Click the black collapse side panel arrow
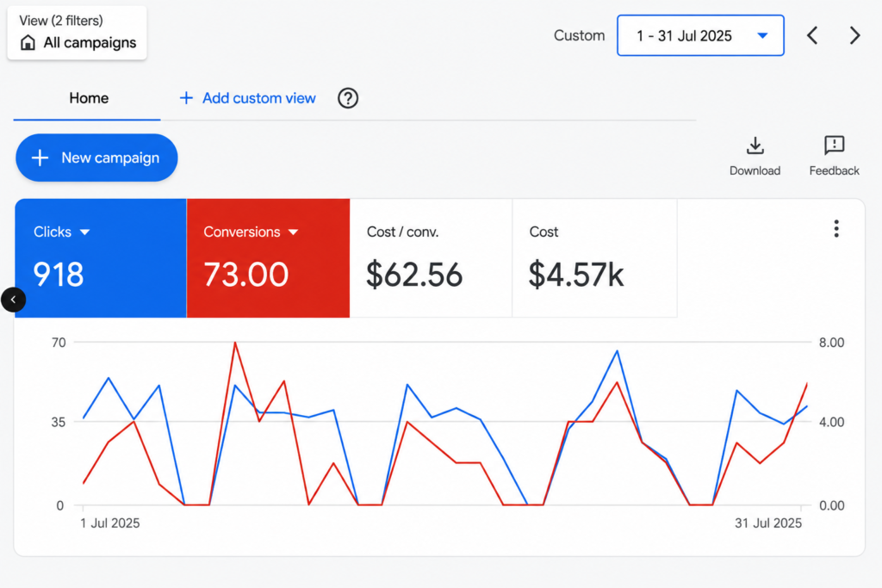The height and width of the screenshot is (588, 882). (x=14, y=300)
